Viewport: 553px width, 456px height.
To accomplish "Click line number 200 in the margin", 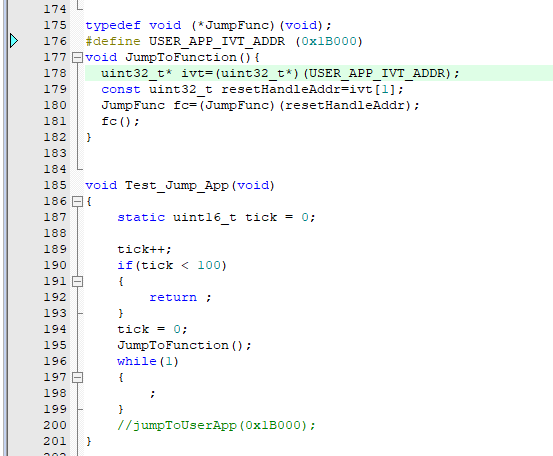I will (55, 425).
